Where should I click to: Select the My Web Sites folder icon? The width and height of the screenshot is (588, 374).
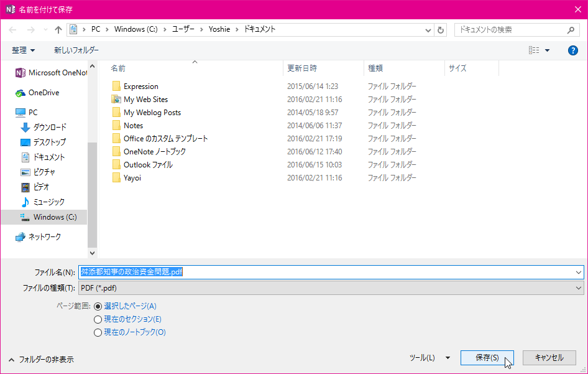click(116, 100)
